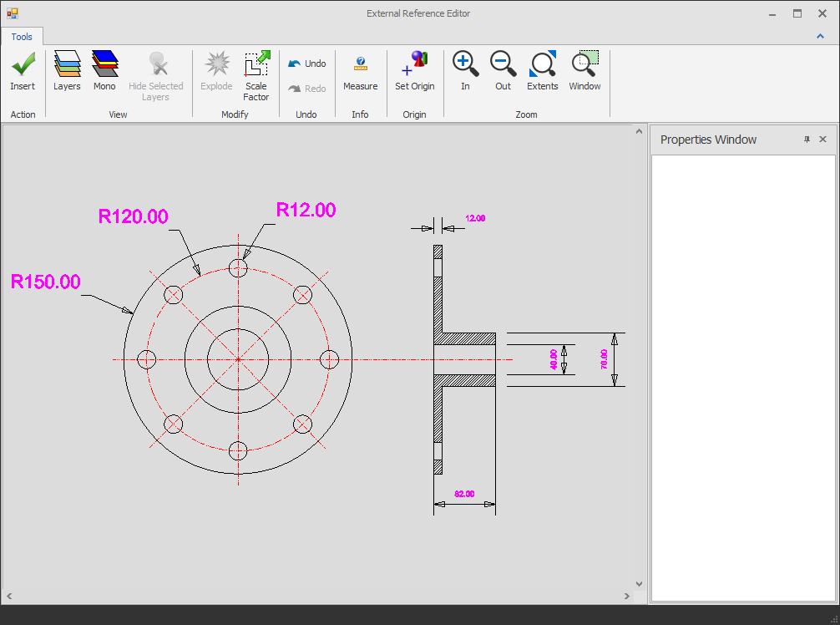Click the Set Origin tool
The width and height of the screenshot is (840, 625).
415,71
